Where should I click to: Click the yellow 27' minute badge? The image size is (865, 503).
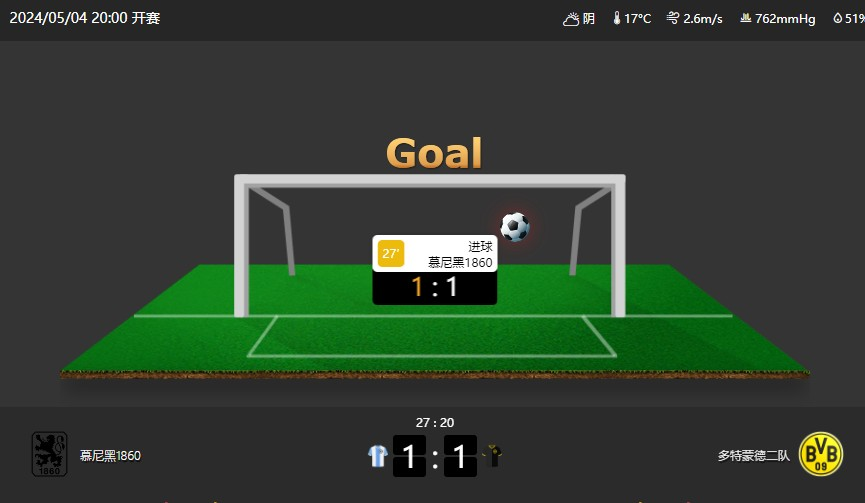pyautogui.click(x=391, y=253)
